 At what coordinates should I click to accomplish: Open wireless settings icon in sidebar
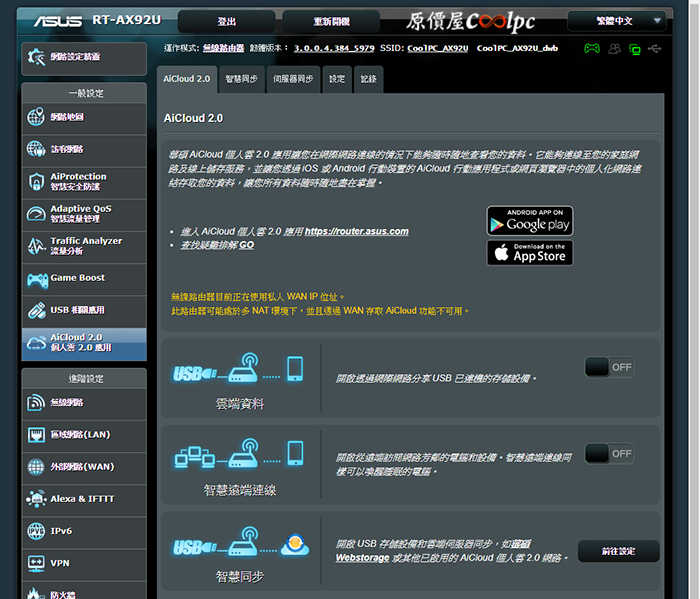click(36, 403)
